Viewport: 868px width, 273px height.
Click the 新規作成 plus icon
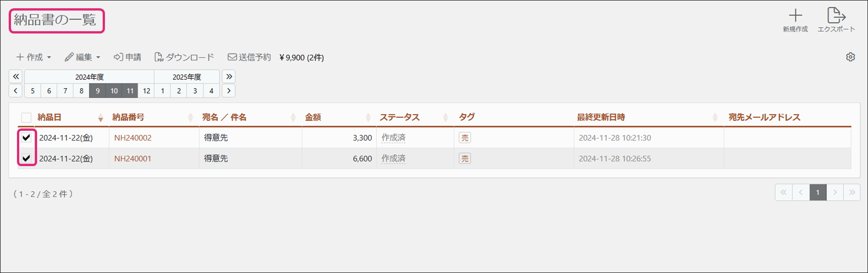[795, 17]
